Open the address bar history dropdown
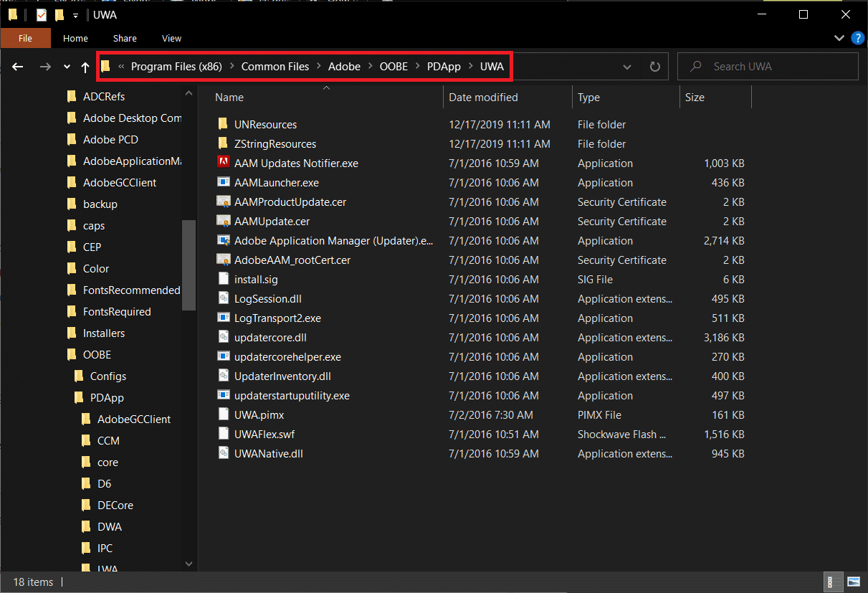This screenshot has width=868, height=593. pyautogui.click(x=626, y=66)
